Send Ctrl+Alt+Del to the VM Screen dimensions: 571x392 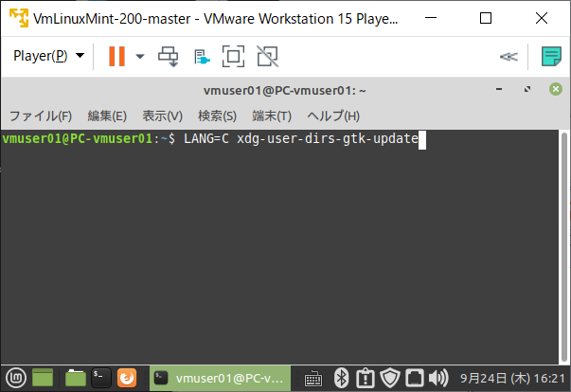(169, 57)
